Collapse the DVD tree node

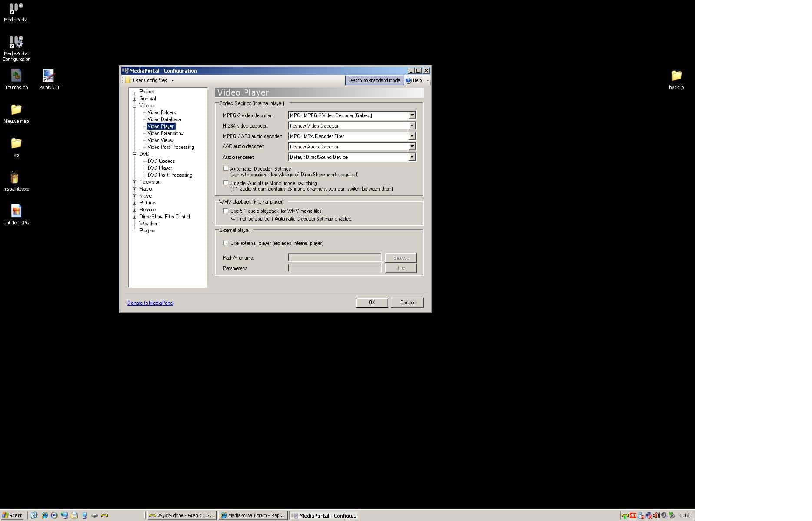(x=135, y=154)
